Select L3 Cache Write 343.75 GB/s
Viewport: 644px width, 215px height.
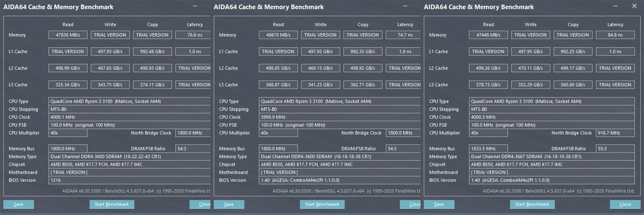click(x=110, y=85)
